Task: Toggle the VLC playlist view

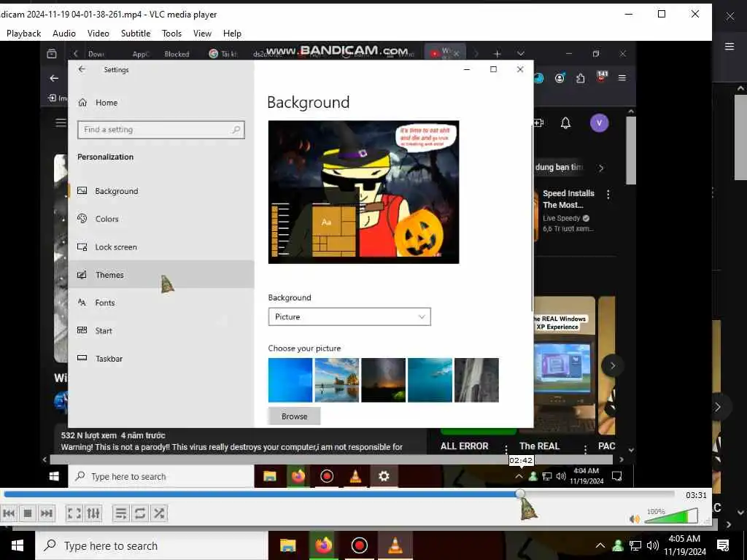Action: (x=121, y=513)
